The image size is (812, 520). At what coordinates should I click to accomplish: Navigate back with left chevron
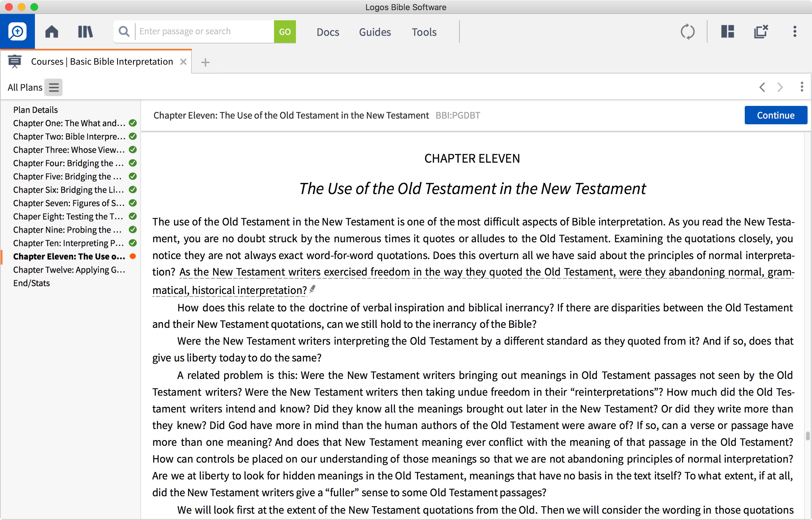762,87
